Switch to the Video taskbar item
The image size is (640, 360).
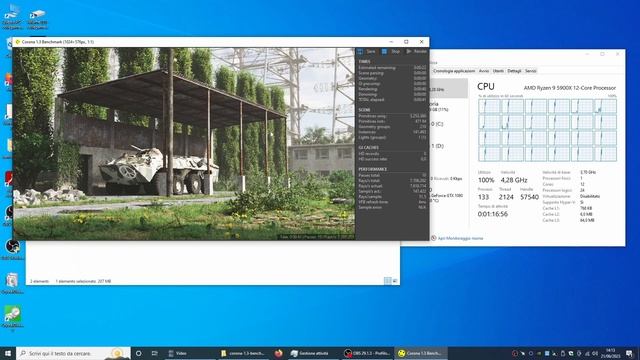tap(190, 353)
